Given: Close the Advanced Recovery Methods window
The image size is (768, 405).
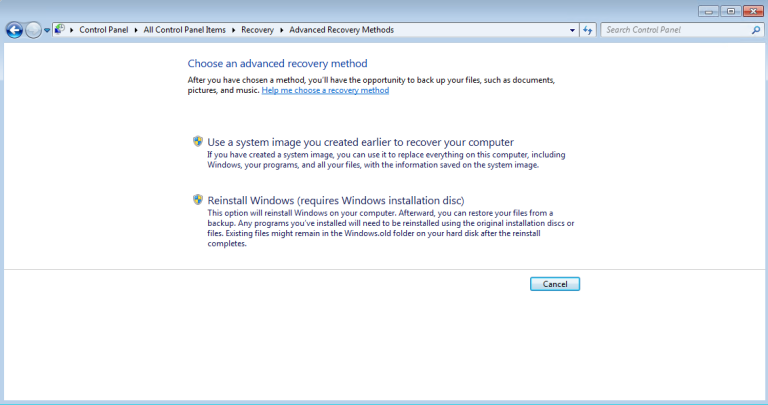Looking at the screenshot, I should [753, 11].
